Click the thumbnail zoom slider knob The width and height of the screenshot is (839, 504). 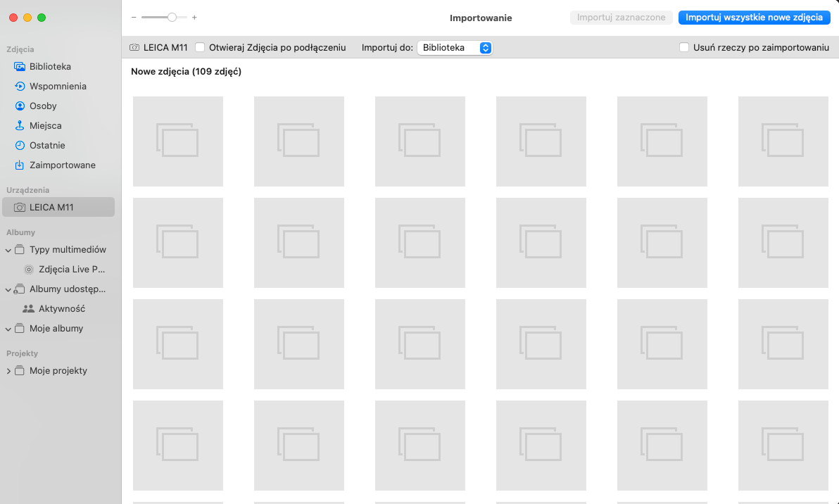click(x=172, y=18)
